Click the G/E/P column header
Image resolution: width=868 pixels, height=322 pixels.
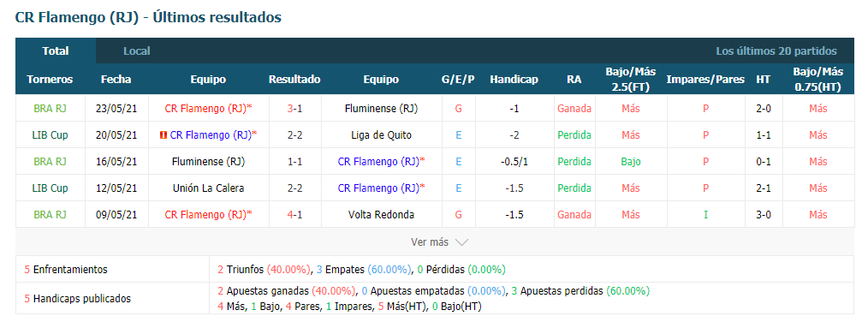pyautogui.click(x=458, y=80)
